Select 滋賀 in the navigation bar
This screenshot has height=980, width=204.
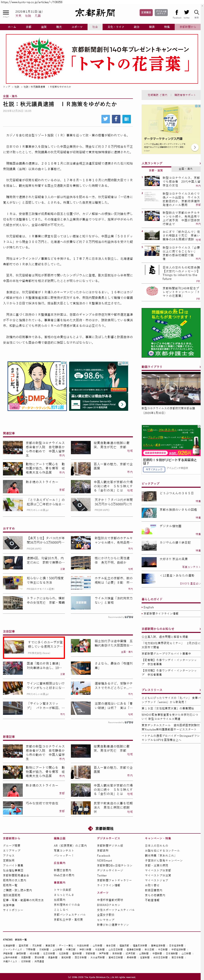coord(44,27)
